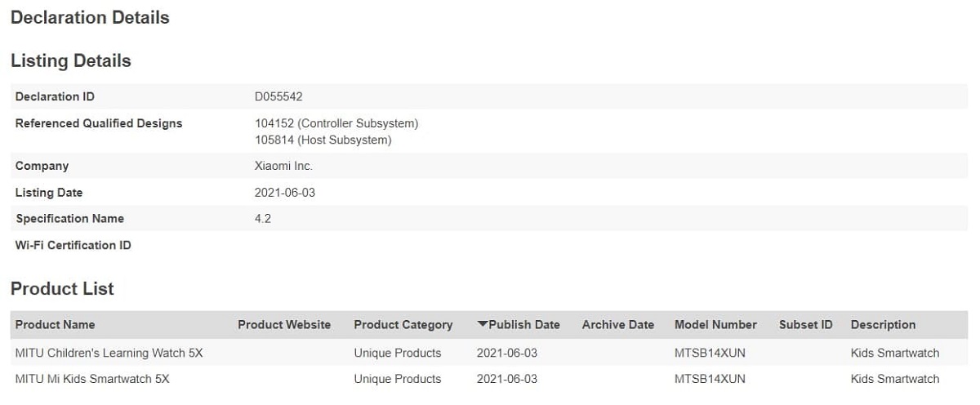Click the Product Website column header
This screenshot has width=980, height=405.
pyautogui.click(x=284, y=325)
